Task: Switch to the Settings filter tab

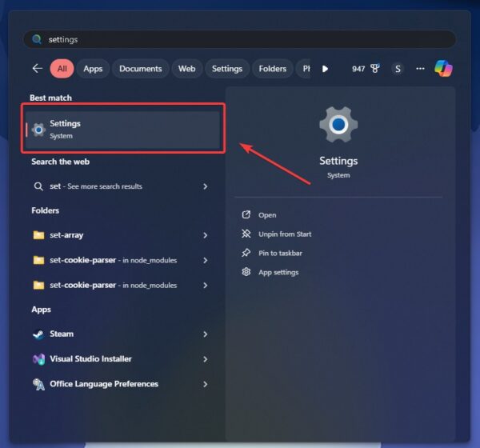Action: [x=227, y=69]
